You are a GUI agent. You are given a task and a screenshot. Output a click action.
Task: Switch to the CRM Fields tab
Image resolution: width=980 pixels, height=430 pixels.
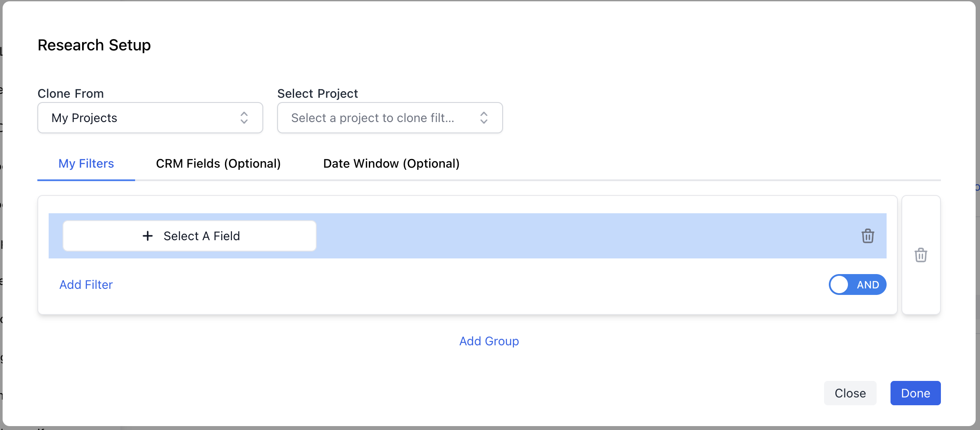pos(218,163)
